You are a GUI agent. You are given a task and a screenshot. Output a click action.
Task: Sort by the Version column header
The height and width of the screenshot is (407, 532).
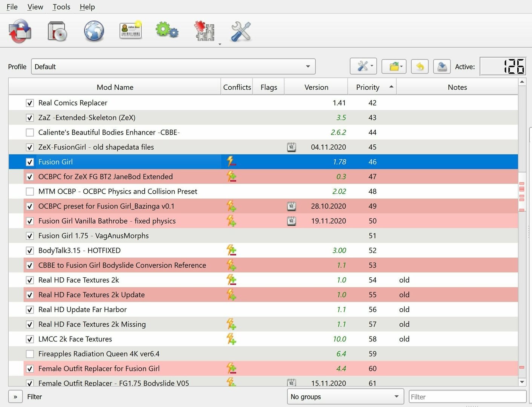click(316, 87)
